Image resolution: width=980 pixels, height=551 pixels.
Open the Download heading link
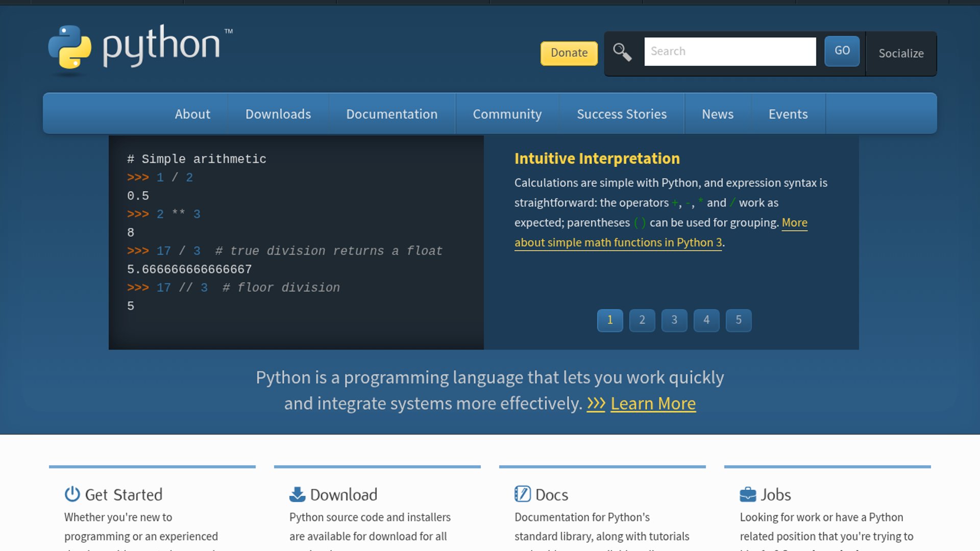tap(344, 494)
